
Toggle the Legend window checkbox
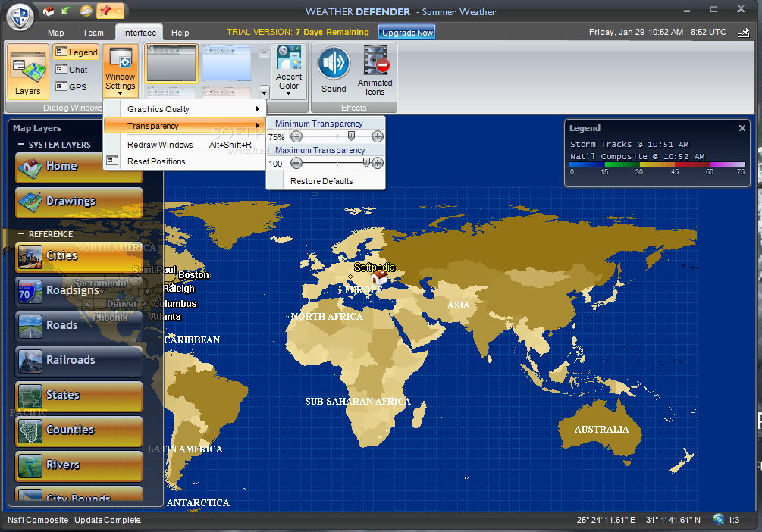(76, 52)
